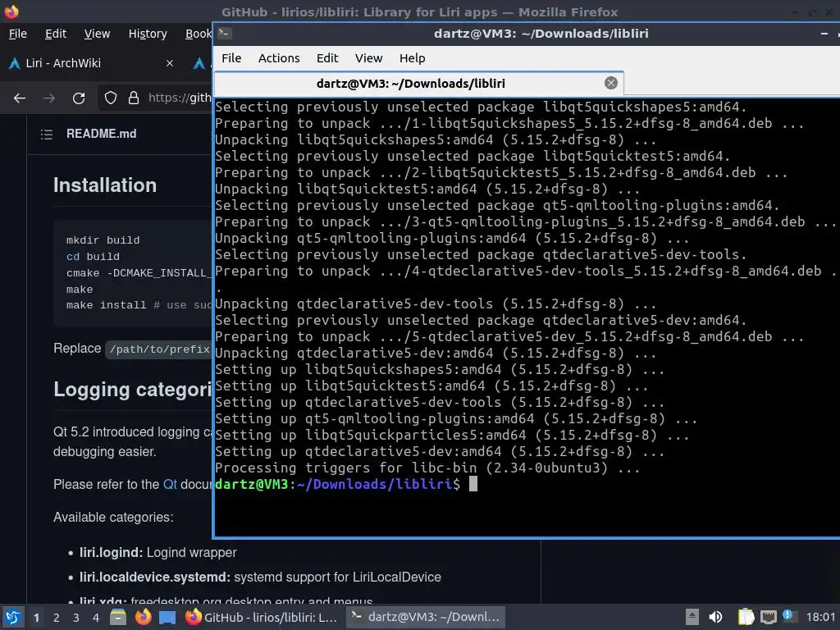Click the show desktop icon in the taskbar
The height and width of the screenshot is (630, 840).
tap(167, 617)
